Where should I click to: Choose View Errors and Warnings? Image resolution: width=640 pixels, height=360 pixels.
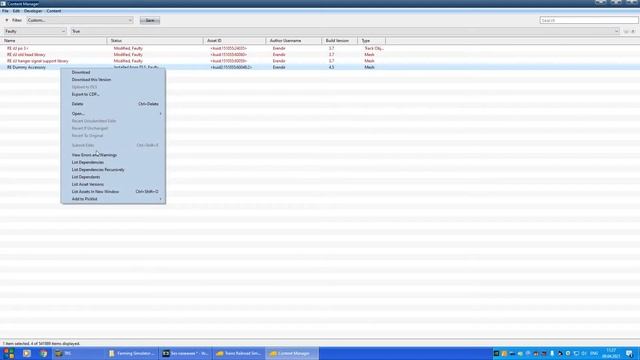113,155
